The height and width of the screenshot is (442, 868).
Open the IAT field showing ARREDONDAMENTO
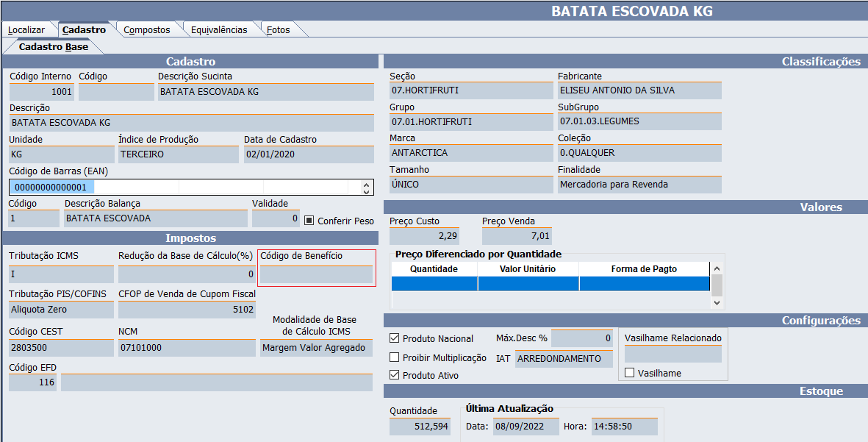(x=563, y=359)
